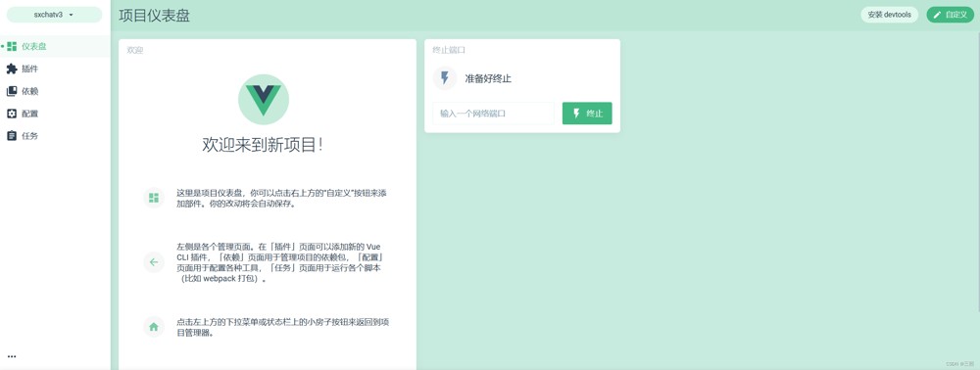Viewport: 980px width, 370px height.
Task: Click the 项目仪表盘 page title
Action: [x=155, y=16]
